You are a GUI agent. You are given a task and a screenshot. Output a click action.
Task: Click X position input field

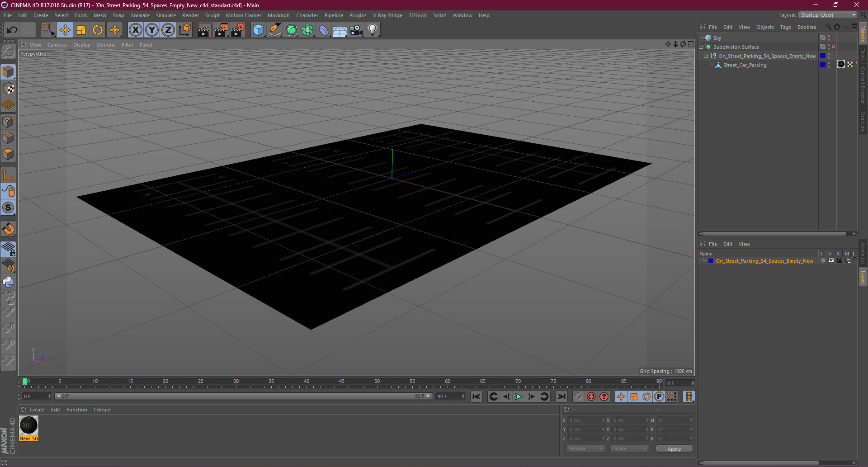[x=586, y=420]
